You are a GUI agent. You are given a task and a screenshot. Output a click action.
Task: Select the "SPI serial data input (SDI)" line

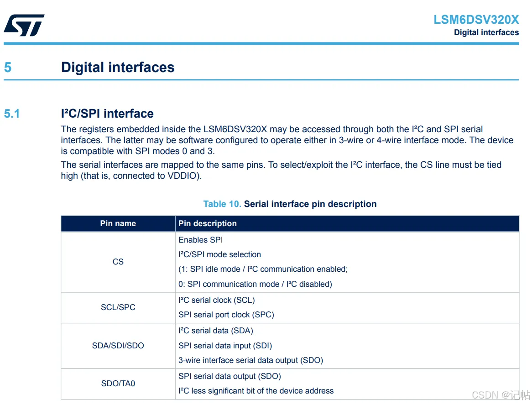(225, 346)
